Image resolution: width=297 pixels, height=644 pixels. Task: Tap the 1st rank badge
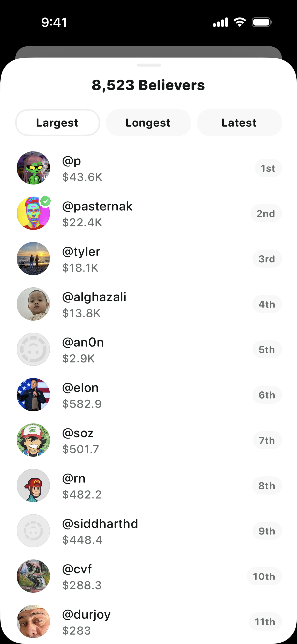[268, 168]
